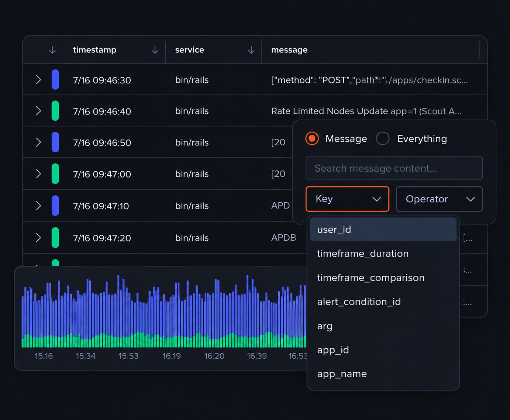The width and height of the screenshot is (510, 420).
Task: Click Rate Limited Nodes Update message
Action: point(366,111)
